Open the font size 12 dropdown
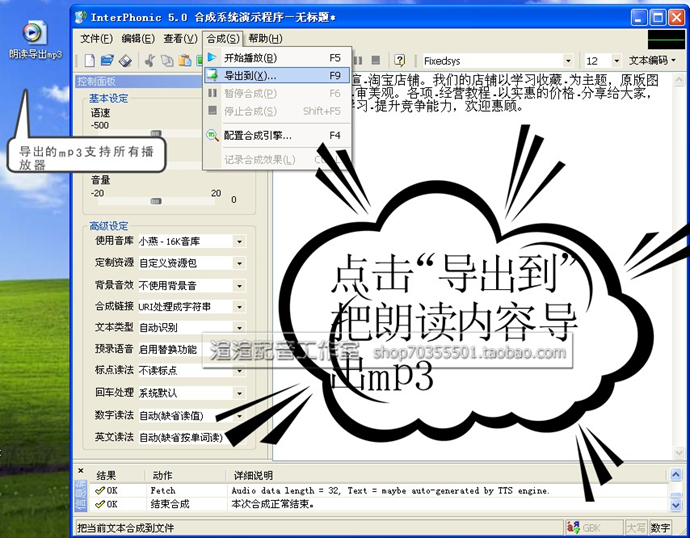The height and width of the screenshot is (538, 690). point(617,61)
